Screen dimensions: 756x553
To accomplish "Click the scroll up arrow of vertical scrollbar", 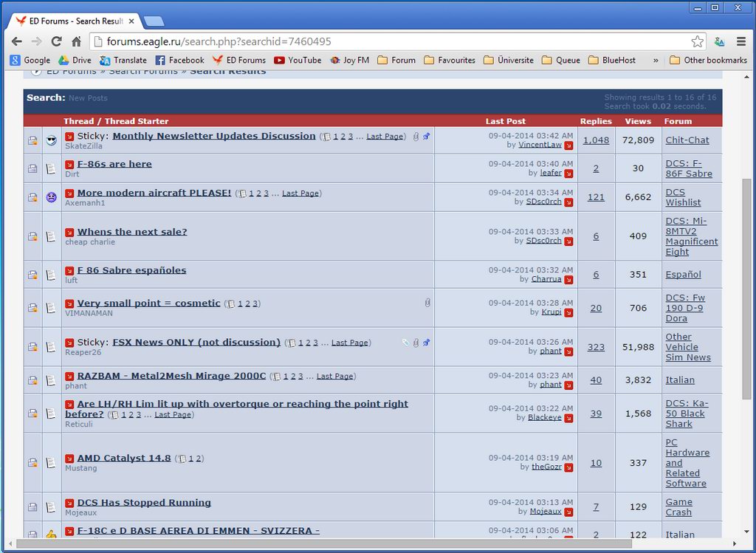I will (746, 77).
